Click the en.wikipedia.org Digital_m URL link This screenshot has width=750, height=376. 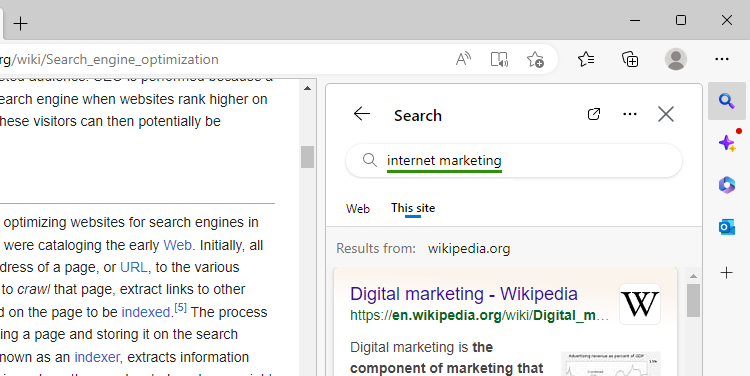pos(479,316)
